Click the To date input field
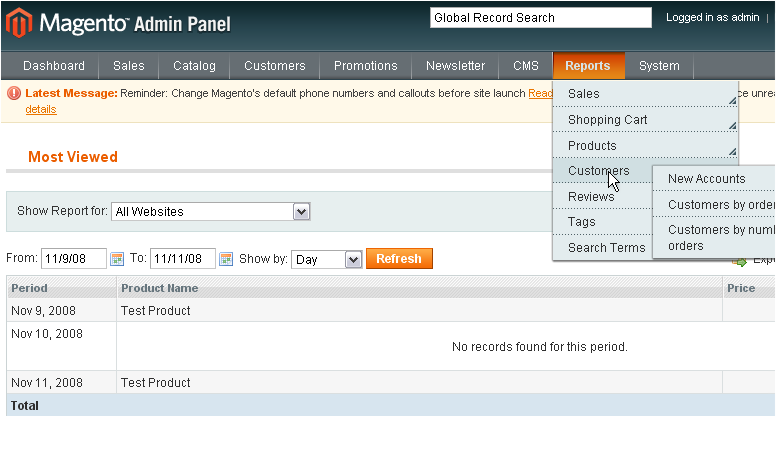Viewport: 776px width, 450px height. [182, 259]
